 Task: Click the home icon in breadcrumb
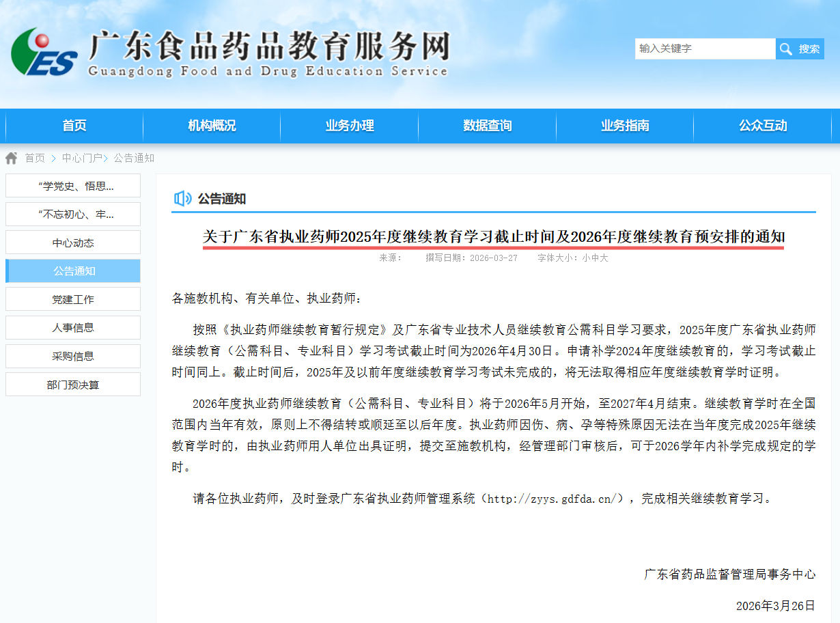12,158
